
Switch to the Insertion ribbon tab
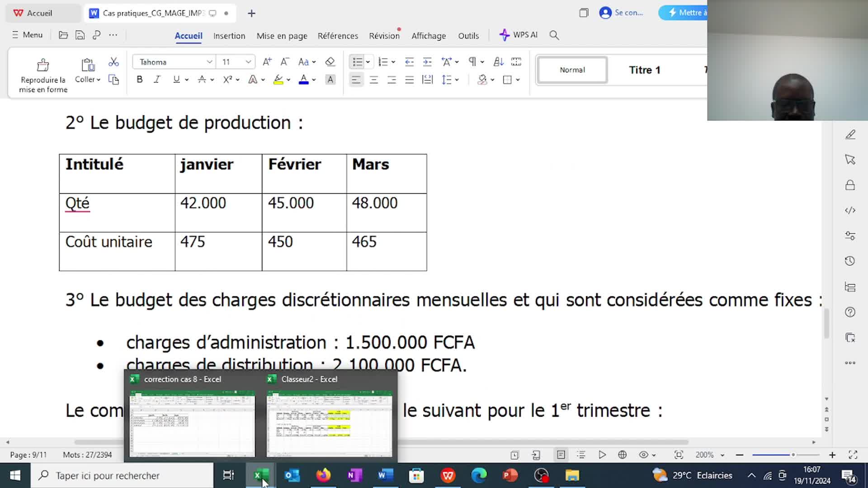229,36
